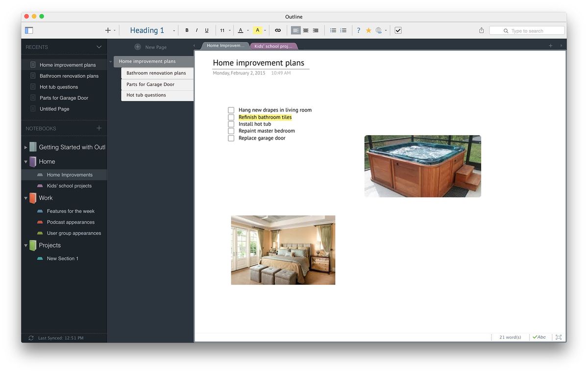
Task: Insert a hyperlink using the chain icon
Action: (278, 30)
